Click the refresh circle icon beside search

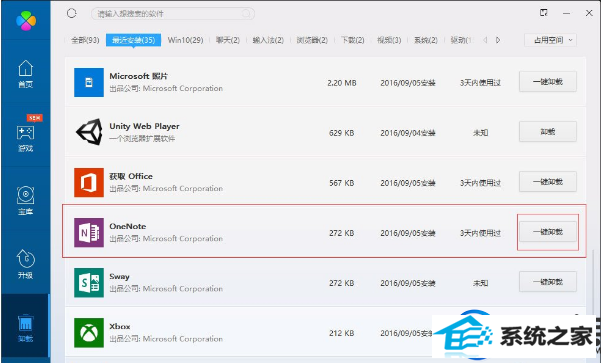pyautogui.click(x=71, y=13)
